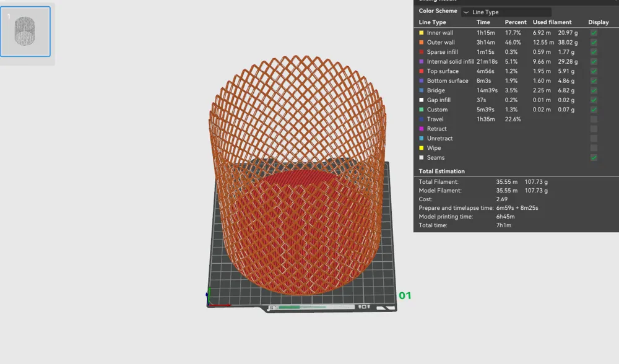Toggle the Seams display checkbox

(594, 157)
